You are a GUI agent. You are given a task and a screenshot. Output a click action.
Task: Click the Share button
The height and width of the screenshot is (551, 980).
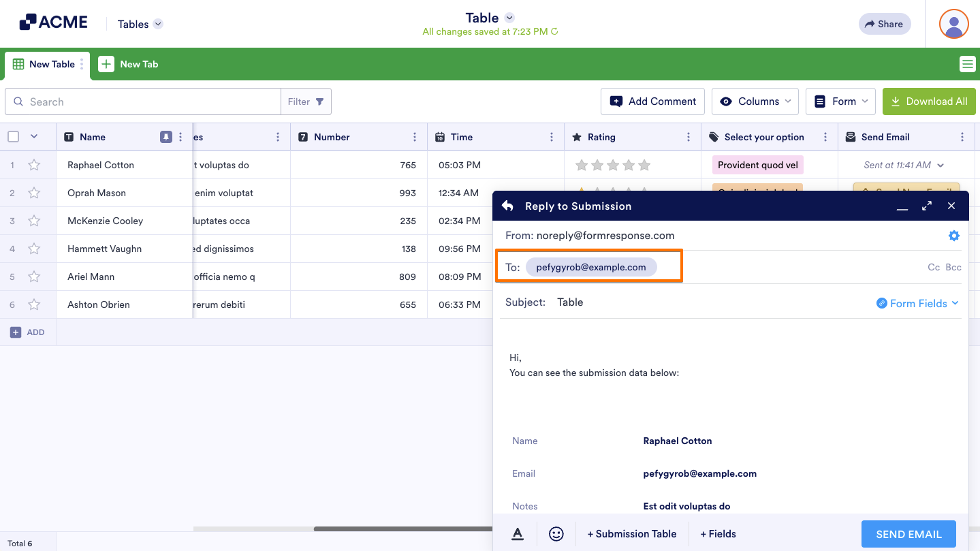click(x=885, y=24)
